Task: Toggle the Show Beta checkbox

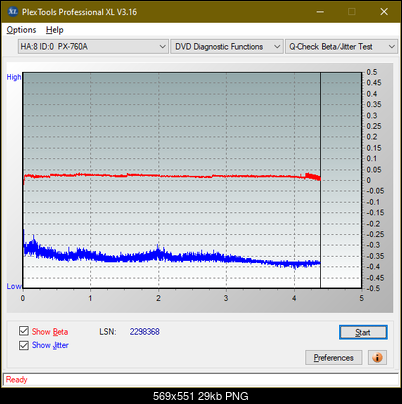Action: [x=24, y=331]
